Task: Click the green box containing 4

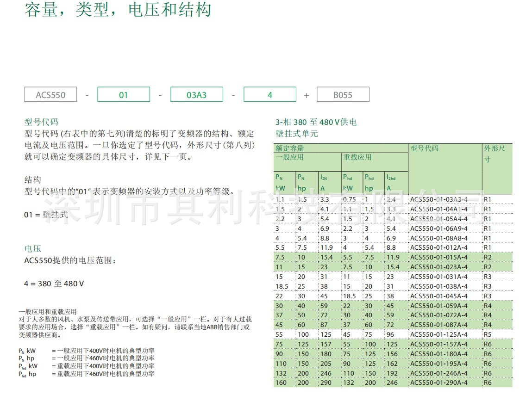Action: point(270,94)
